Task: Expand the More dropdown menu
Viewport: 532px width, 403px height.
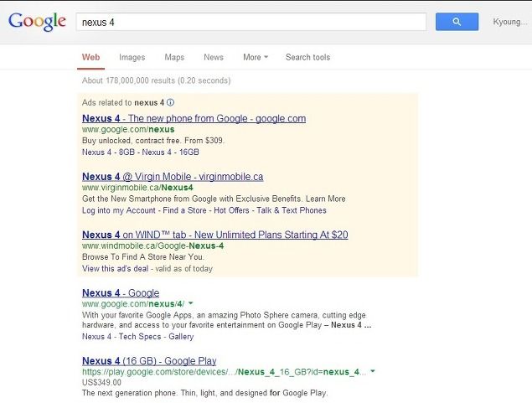Action: click(x=256, y=57)
